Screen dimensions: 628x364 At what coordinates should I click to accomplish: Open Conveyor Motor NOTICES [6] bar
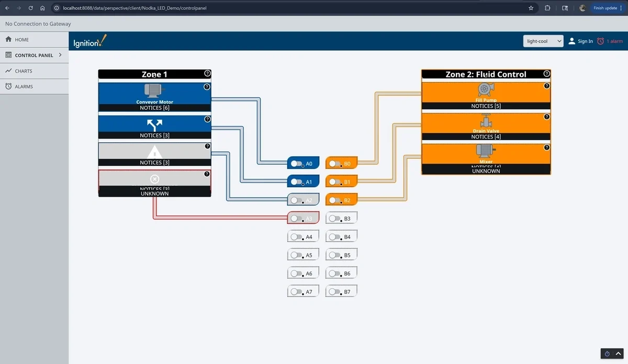click(x=154, y=108)
